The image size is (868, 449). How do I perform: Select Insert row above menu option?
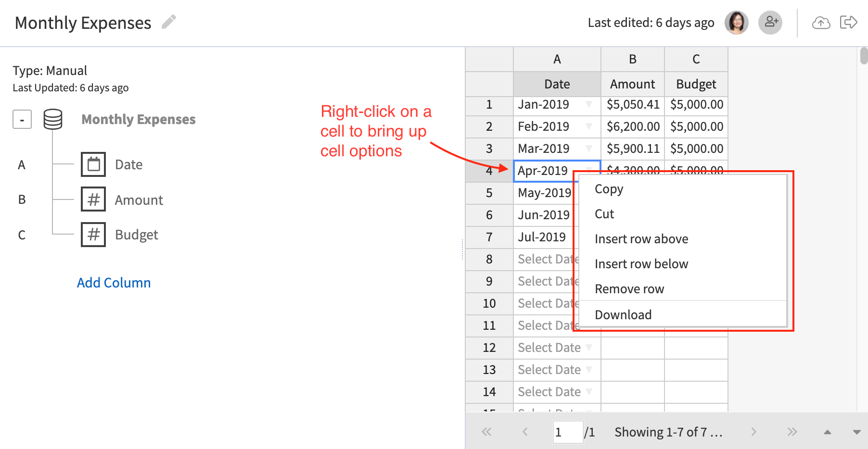point(641,239)
